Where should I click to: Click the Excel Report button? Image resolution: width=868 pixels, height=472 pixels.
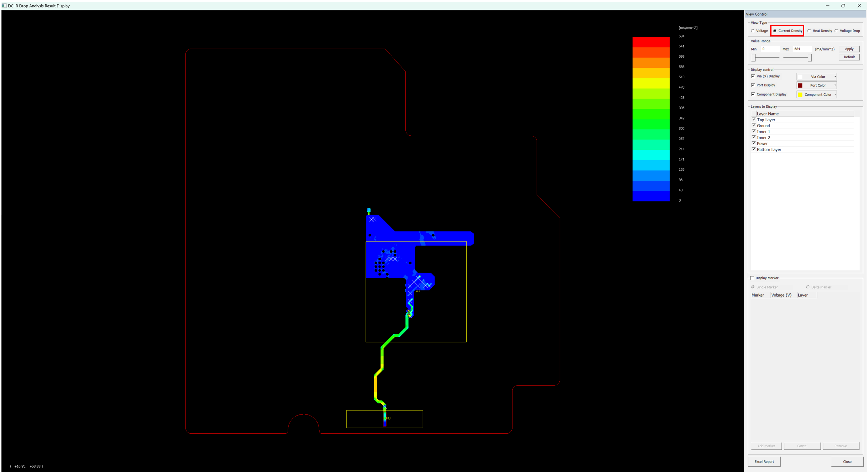pyautogui.click(x=764, y=462)
